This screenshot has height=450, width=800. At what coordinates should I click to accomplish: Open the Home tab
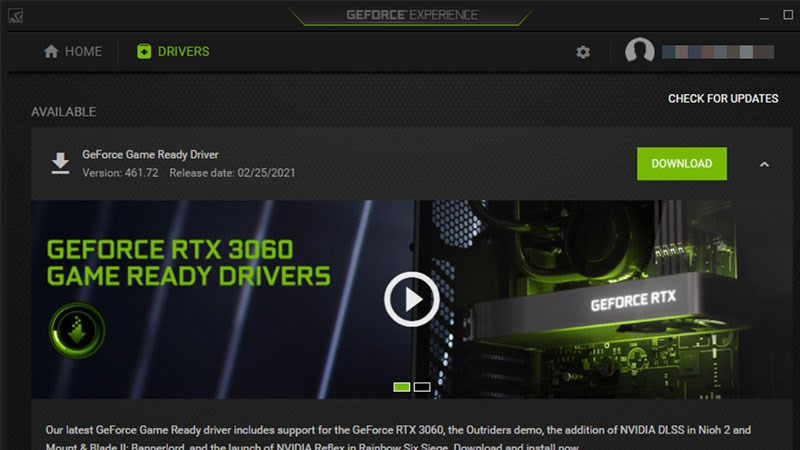[72, 52]
